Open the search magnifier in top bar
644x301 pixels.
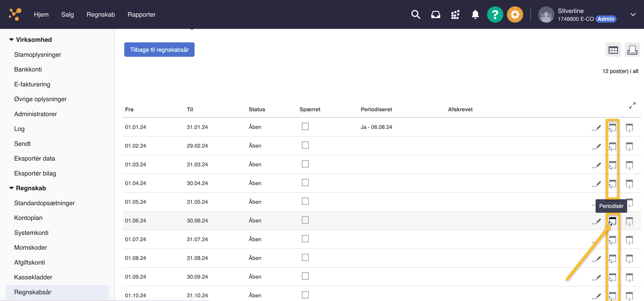pos(416,14)
